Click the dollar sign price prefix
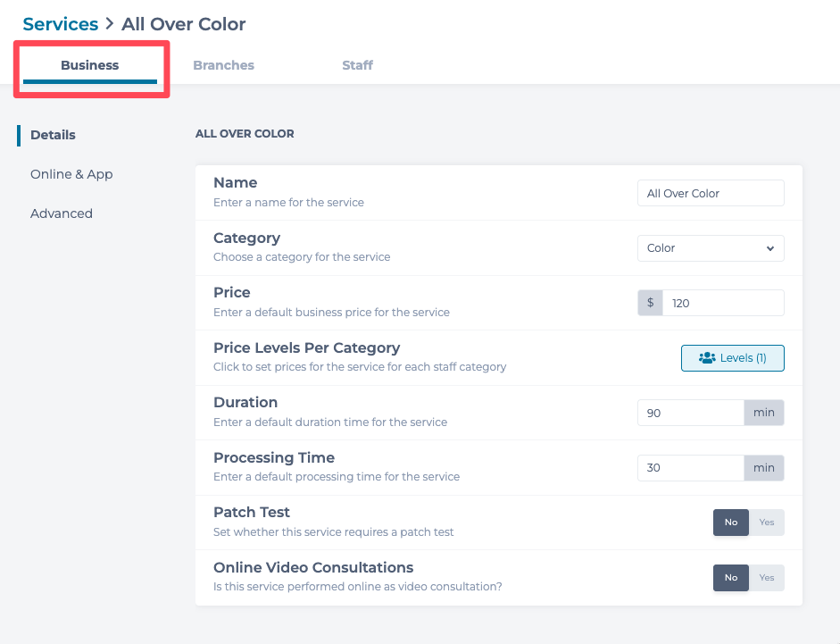840x644 pixels. point(650,303)
